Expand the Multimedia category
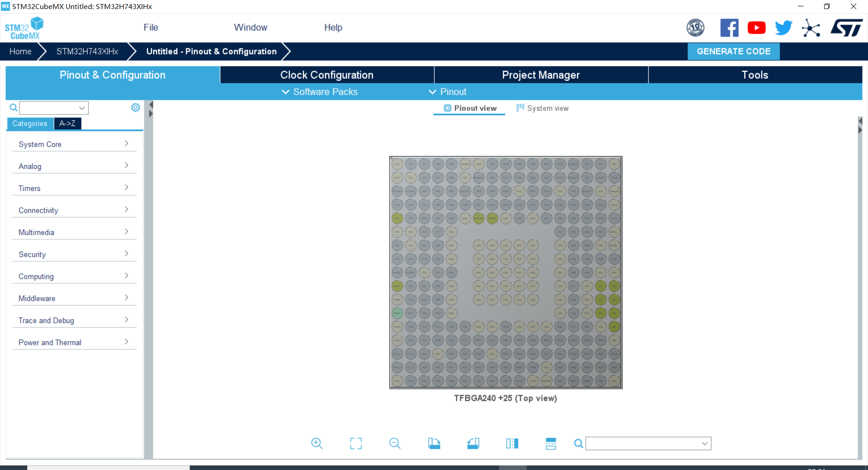 point(75,232)
